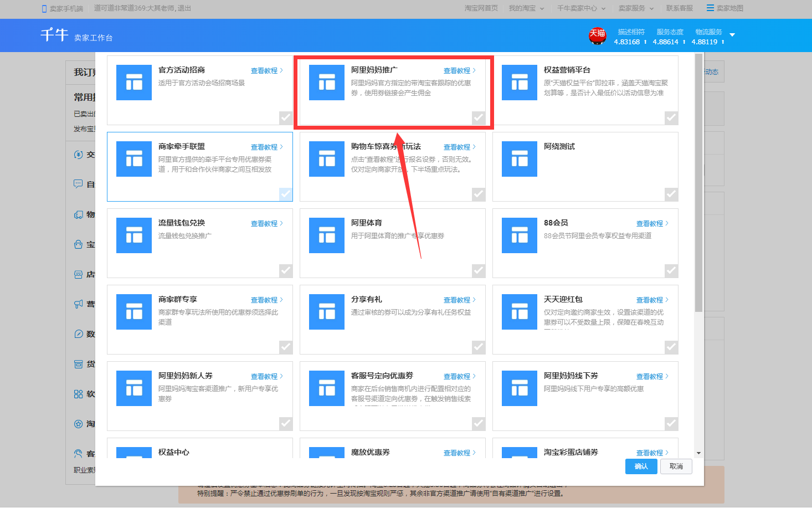Tick the checkbox on 阿里妈妈线下券 card
The height and width of the screenshot is (508, 812).
coord(671,424)
